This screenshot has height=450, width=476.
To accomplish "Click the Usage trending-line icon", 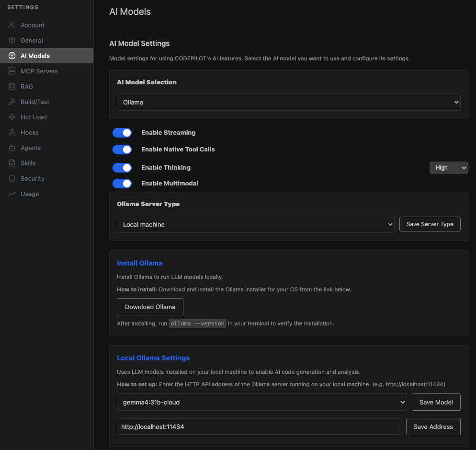I will pyautogui.click(x=12, y=194).
